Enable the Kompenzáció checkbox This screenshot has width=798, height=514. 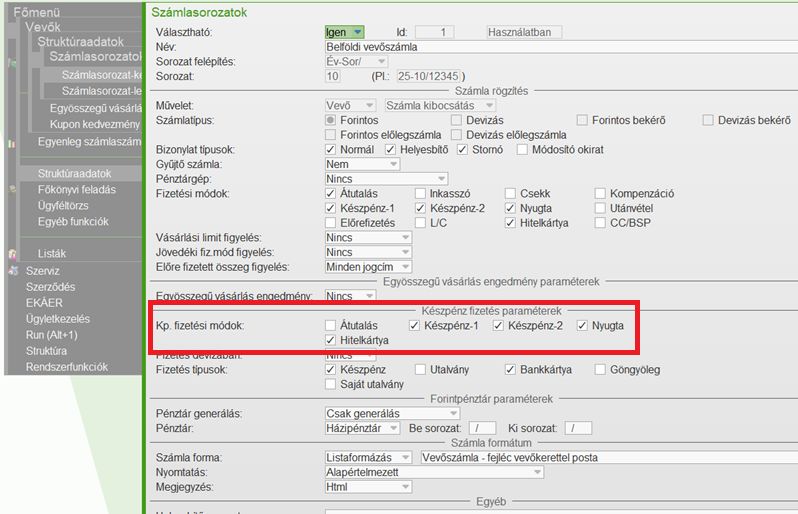click(601, 193)
